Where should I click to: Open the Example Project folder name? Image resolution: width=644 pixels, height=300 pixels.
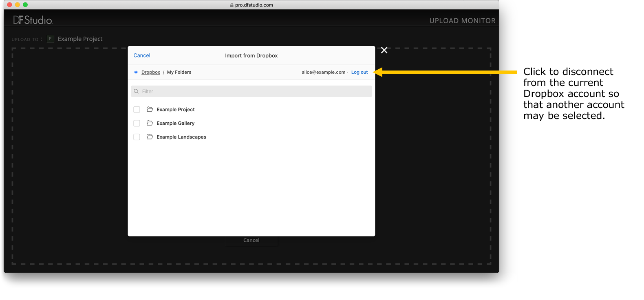pyautogui.click(x=176, y=110)
